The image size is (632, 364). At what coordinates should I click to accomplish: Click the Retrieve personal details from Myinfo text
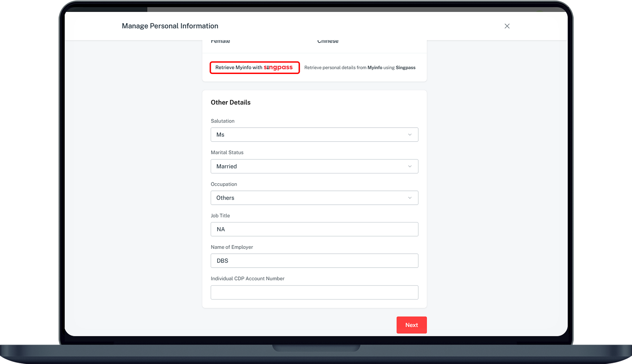pos(360,67)
